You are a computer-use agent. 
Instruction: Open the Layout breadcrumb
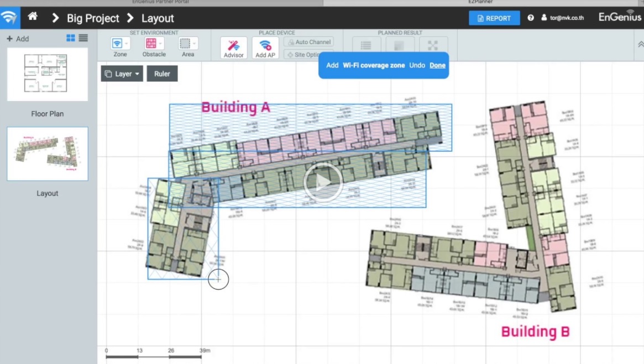coord(158,18)
